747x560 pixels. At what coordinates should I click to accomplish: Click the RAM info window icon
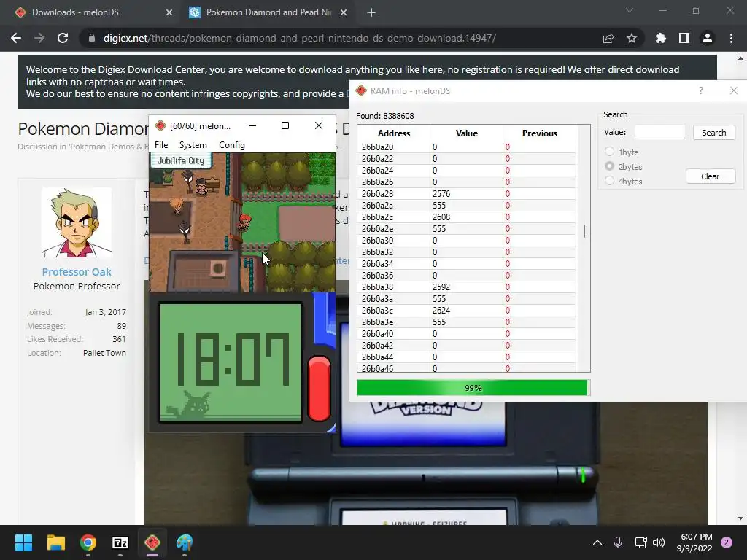361,90
